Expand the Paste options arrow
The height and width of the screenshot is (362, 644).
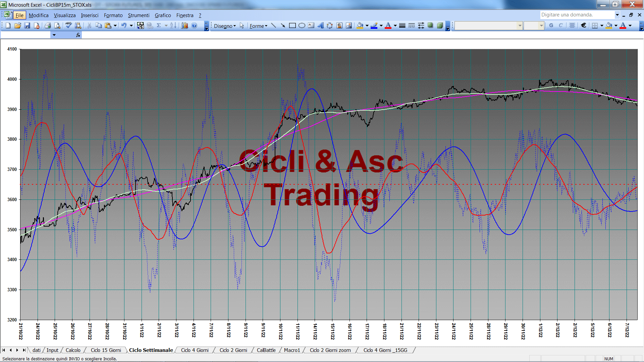115,25
